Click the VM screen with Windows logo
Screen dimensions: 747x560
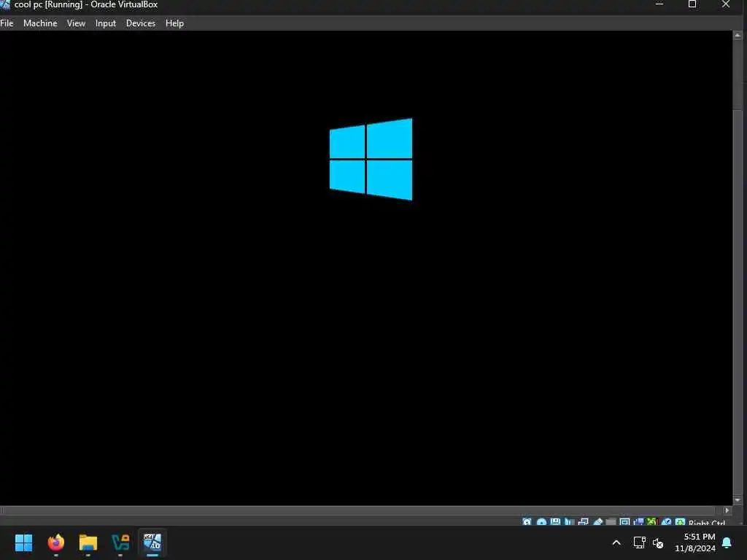[366, 268]
